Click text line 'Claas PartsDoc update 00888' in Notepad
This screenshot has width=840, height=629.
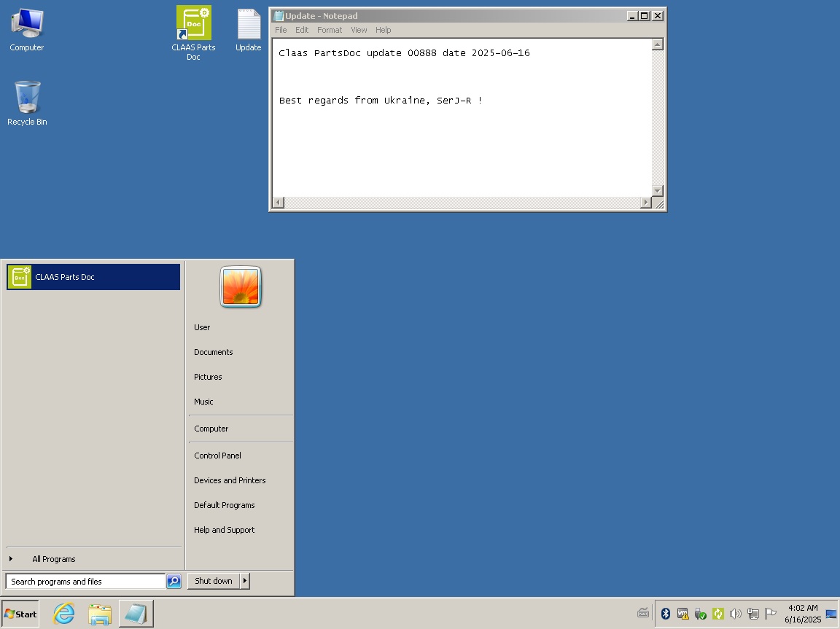coord(358,53)
